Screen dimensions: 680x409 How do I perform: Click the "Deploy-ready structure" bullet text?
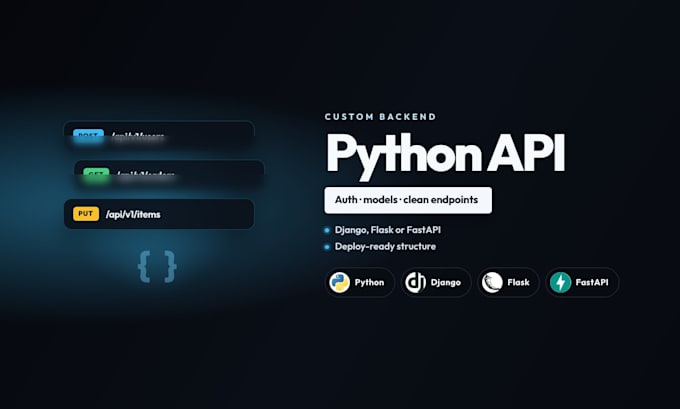(385, 246)
